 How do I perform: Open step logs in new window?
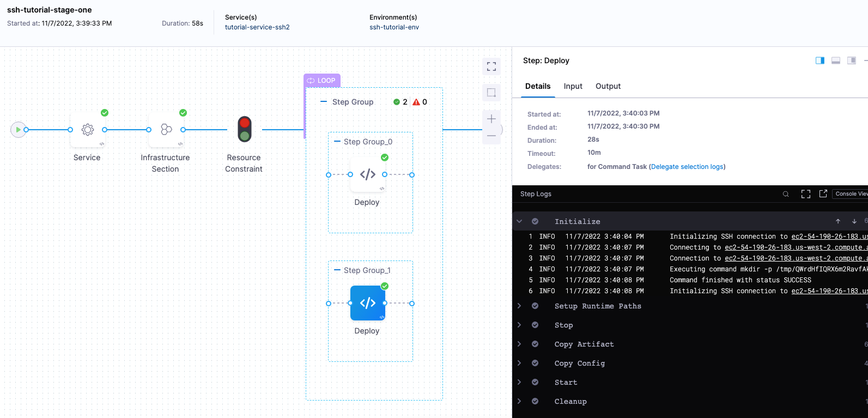(823, 194)
